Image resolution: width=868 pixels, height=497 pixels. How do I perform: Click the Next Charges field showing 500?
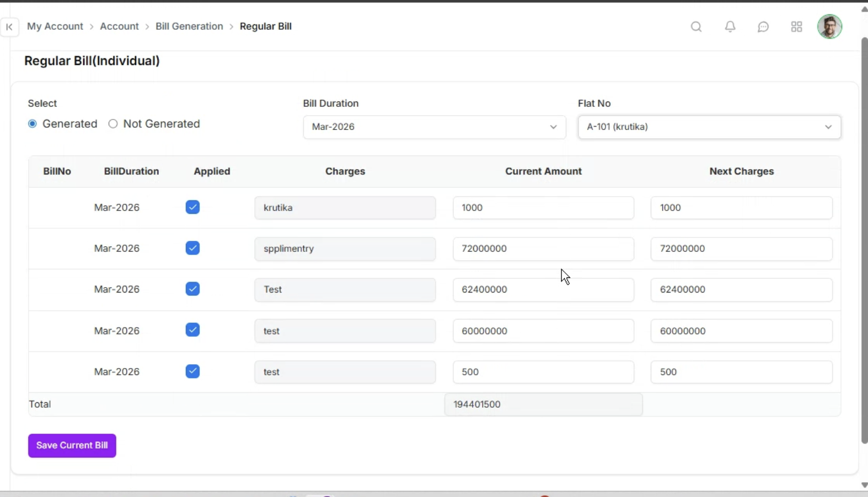(741, 372)
